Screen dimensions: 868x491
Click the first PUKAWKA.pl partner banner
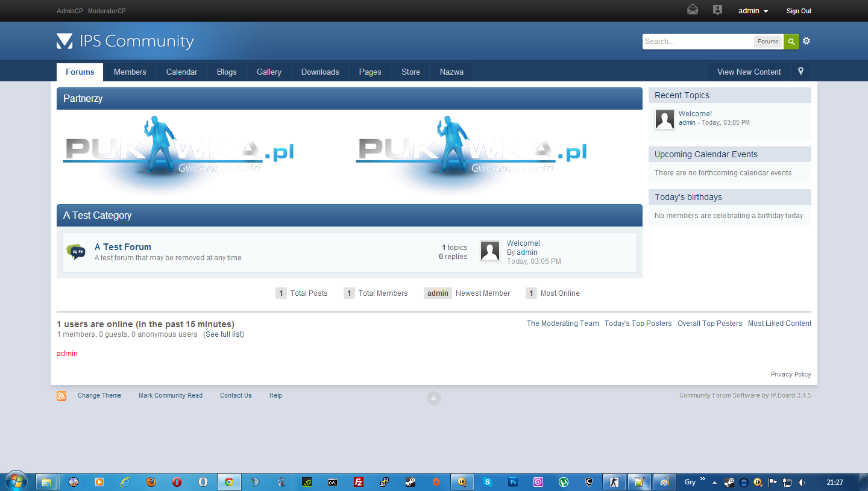(178, 155)
